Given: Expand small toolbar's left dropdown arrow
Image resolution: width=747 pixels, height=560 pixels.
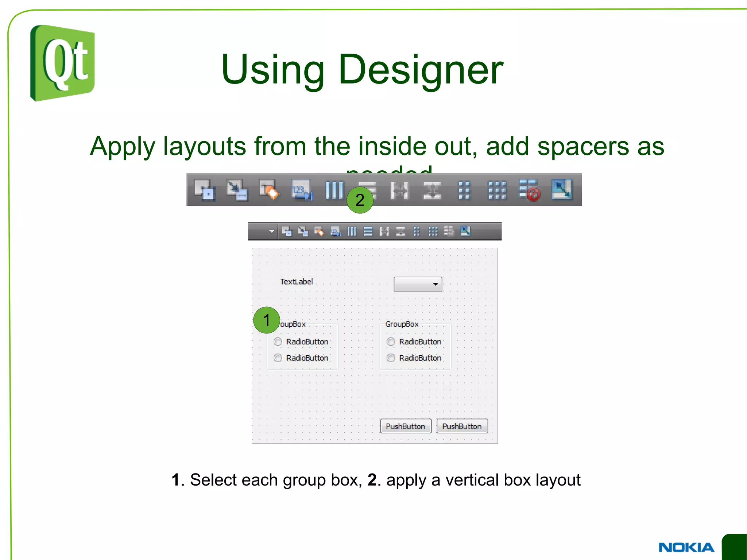Looking at the screenshot, I should click(x=271, y=231).
